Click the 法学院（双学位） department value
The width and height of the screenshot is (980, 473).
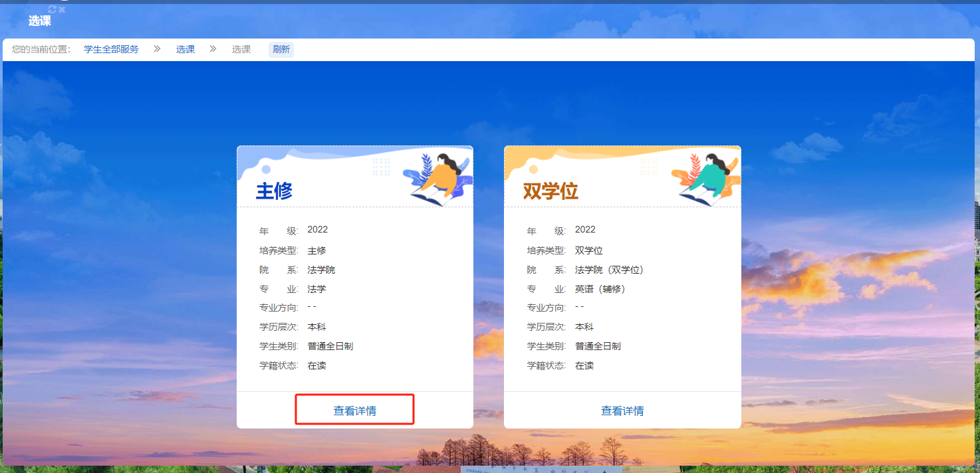point(609,270)
